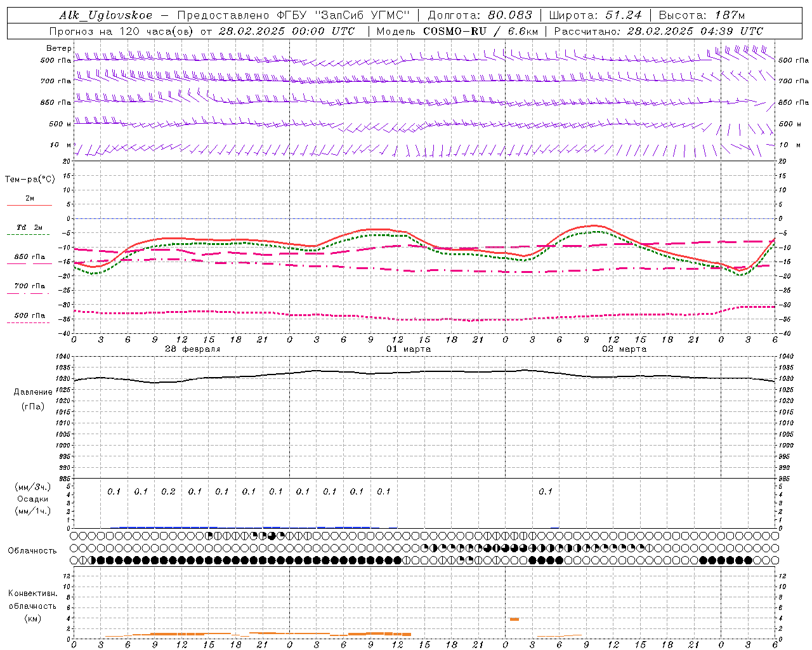Image resolution: width=812 pixels, height=650 pixels.
Task: Click the Конвективн. label
Action: [33, 593]
